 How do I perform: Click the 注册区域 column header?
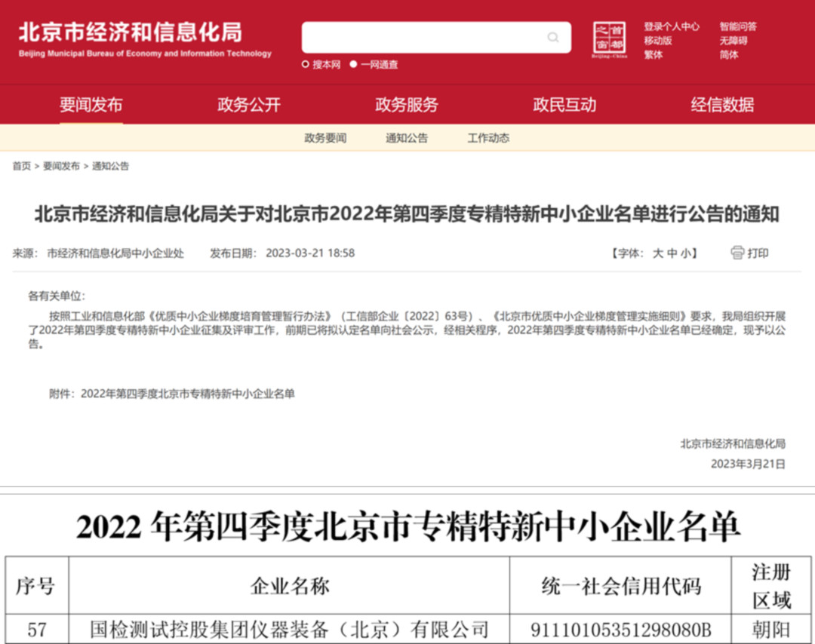771,587
